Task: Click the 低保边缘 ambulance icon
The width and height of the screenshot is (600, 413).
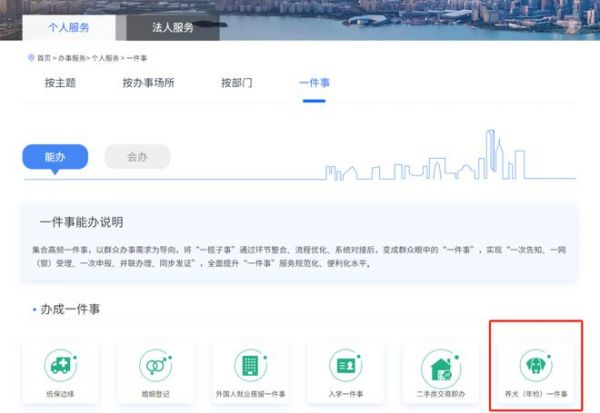Action: pos(60,365)
